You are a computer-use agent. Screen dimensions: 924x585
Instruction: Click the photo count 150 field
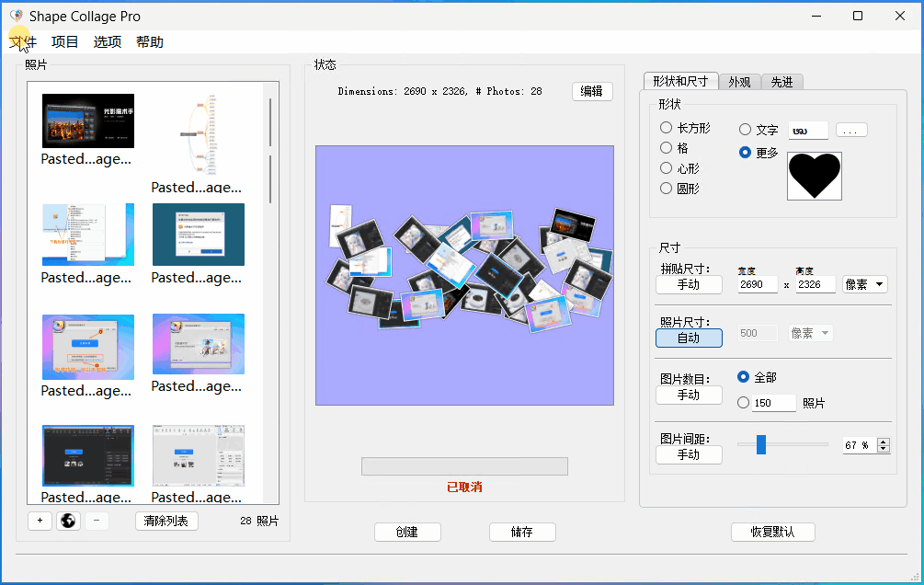click(x=774, y=403)
